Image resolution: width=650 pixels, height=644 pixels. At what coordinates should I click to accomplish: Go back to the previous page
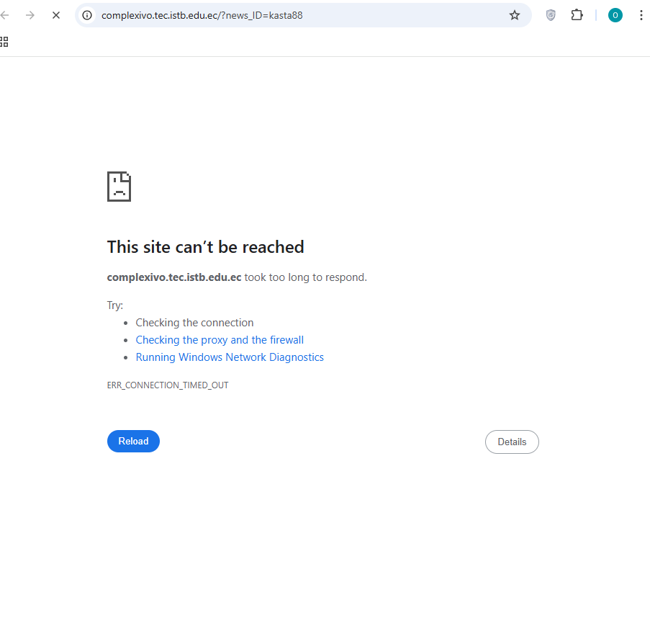tap(4, 15)
